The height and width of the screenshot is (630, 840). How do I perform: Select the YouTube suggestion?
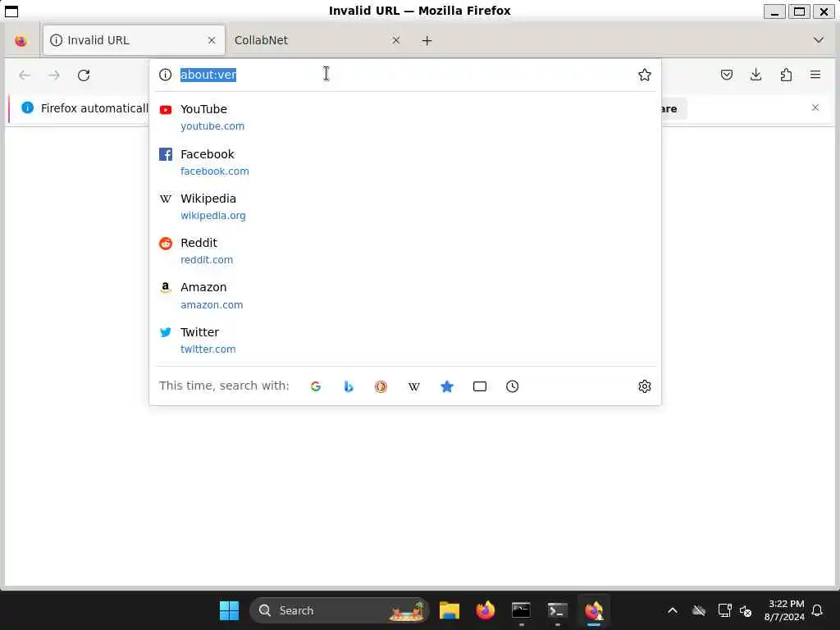pyautogui.click(x=405, y=117)
